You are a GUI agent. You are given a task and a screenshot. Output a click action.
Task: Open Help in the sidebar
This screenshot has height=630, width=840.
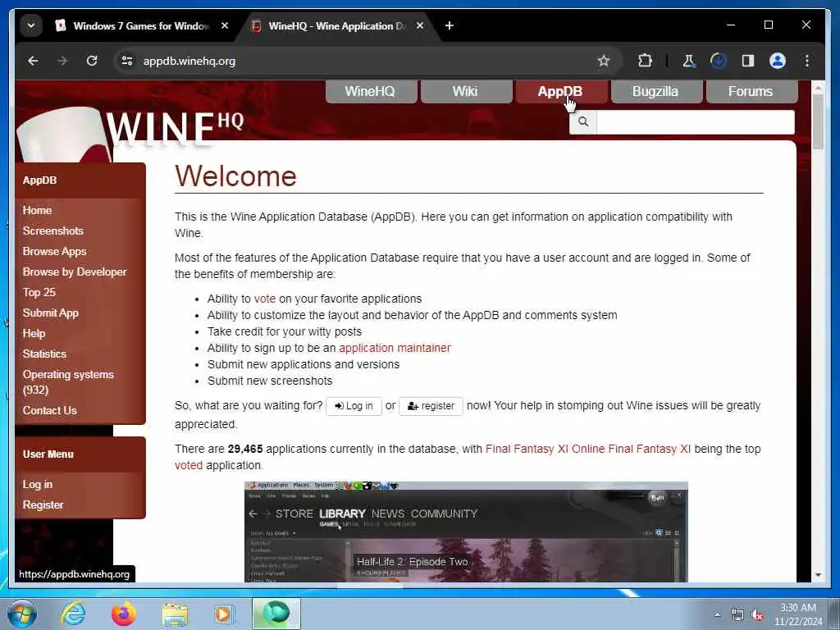point(34,333)
